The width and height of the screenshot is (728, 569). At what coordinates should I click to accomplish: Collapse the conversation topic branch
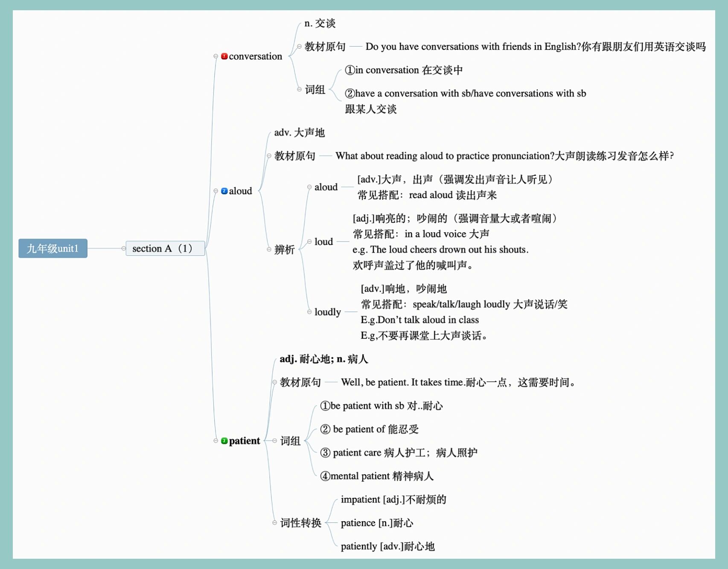click(215, 56)
